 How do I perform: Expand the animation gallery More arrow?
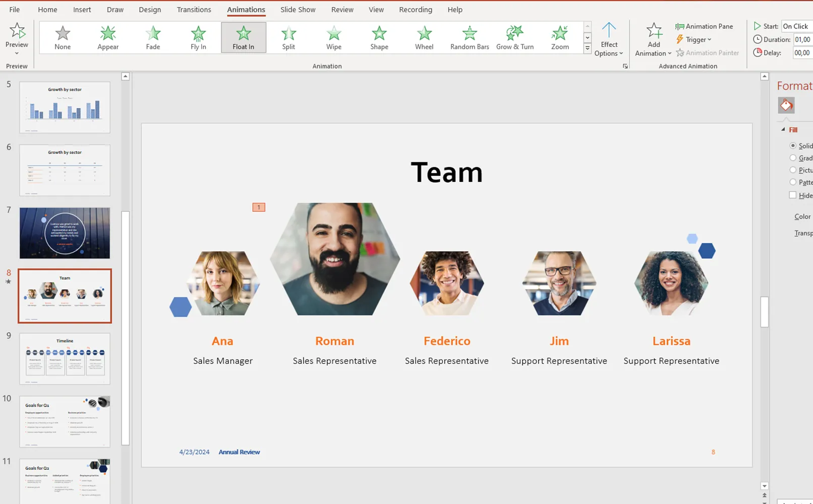pos(588,48)
